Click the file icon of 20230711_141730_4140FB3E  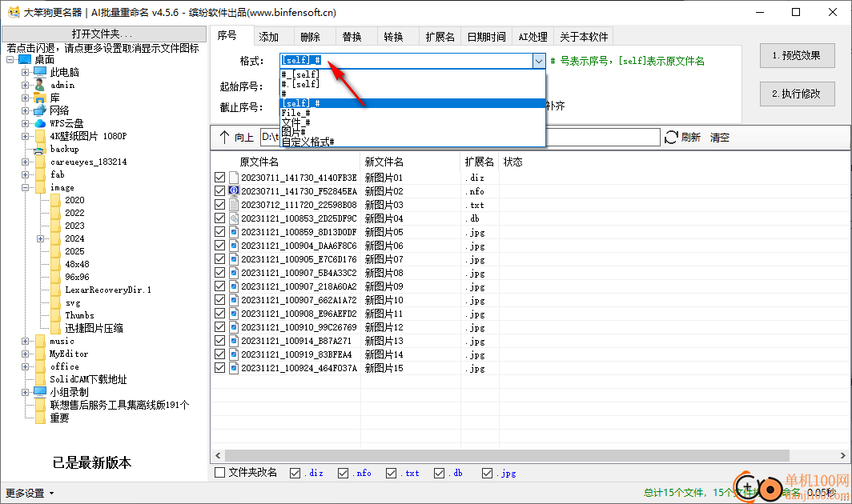click(234, 178)
